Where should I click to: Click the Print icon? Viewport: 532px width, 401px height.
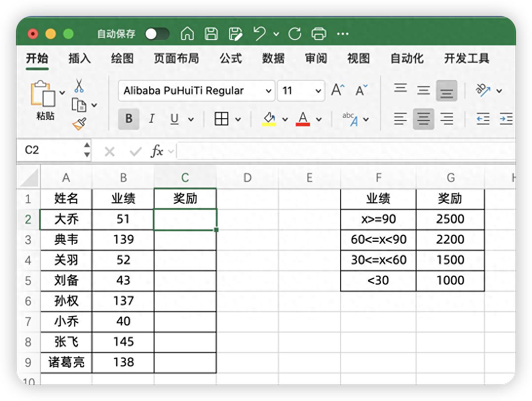pyautogui.click(x=318, y=34)
